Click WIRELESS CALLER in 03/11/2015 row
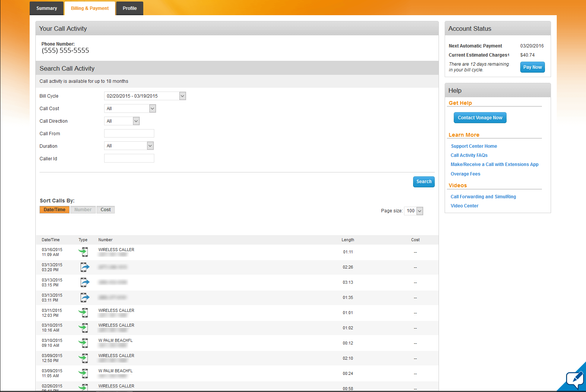Viewport: 586px width, 392px height. [x=116, y=311]
